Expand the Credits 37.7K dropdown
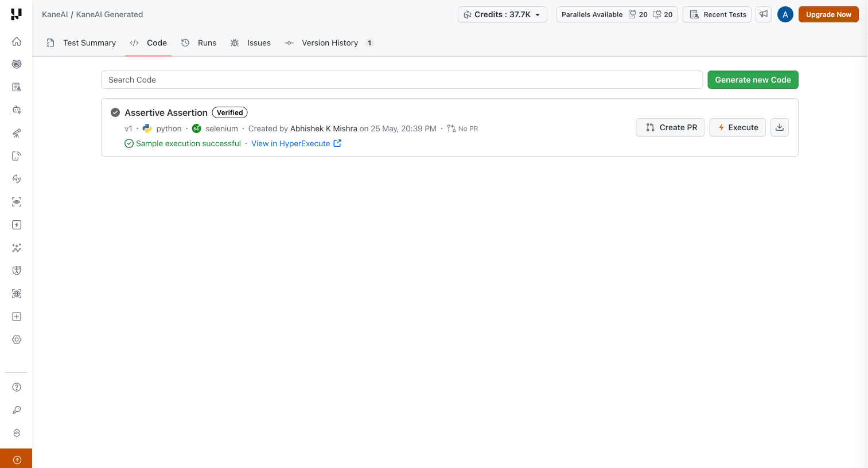The width and height of the screenshot is (868, 468). tap(503, 14)
